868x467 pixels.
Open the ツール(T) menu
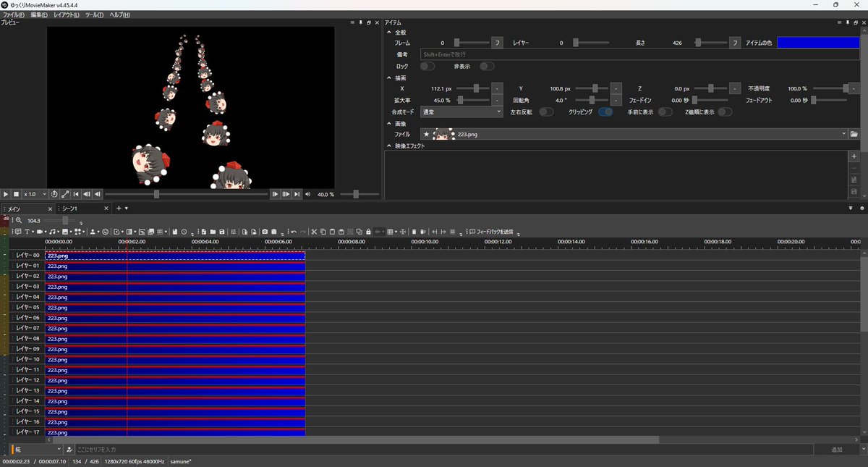tap(94, 14)
